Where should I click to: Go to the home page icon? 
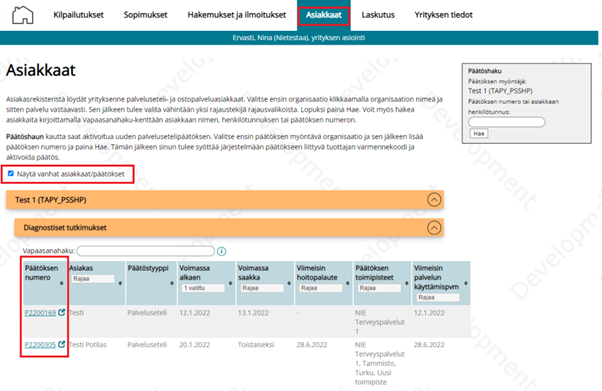pos(23,15)
